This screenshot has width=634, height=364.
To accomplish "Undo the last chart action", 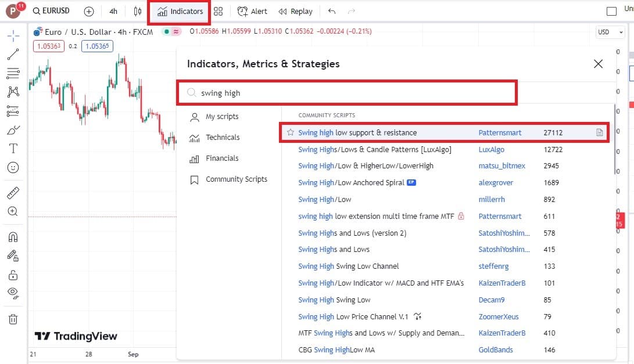I will point(332,11).
